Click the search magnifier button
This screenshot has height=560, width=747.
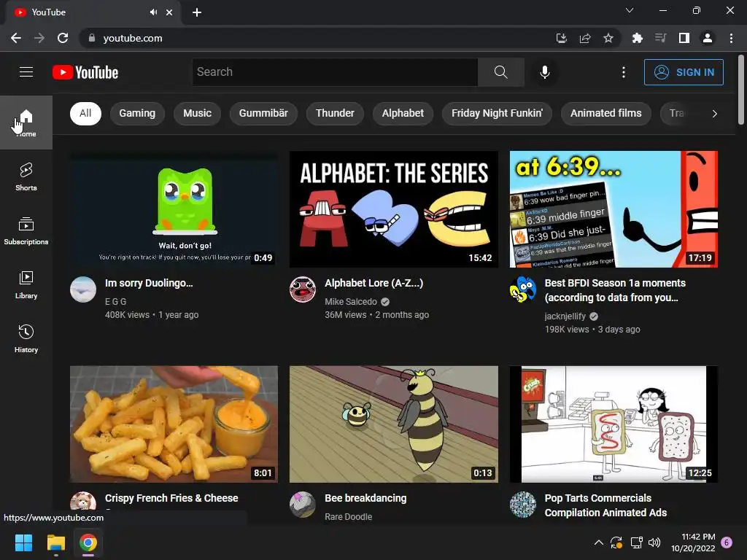click(x=500, y=72)
